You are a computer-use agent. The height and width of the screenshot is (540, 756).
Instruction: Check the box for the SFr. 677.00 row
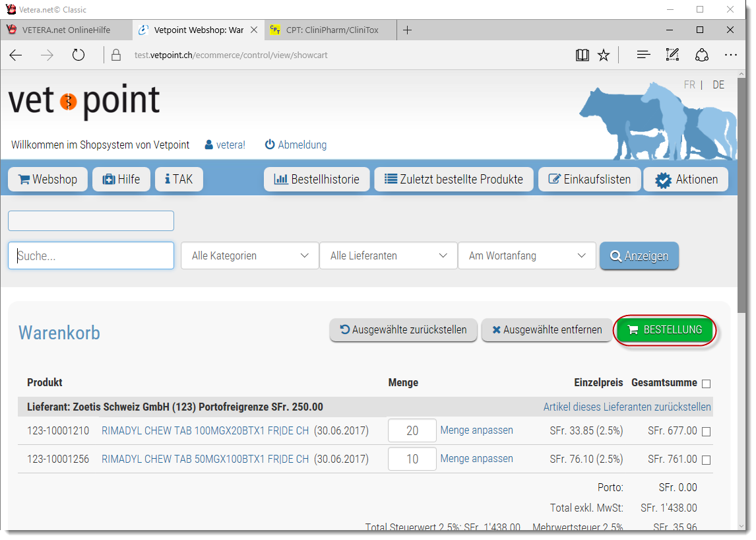pyautogui.click(x=707, y=432)
